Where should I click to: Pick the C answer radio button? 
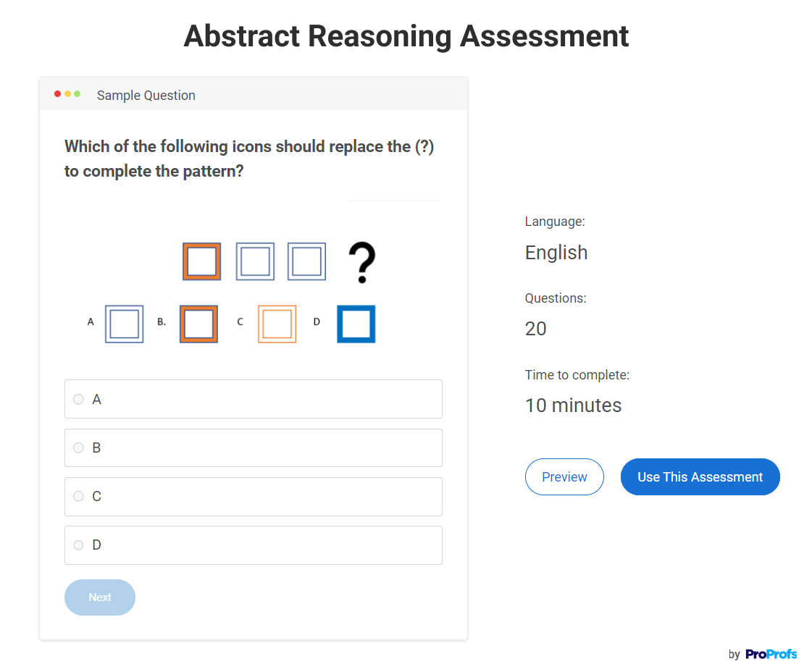pos(79,496)
